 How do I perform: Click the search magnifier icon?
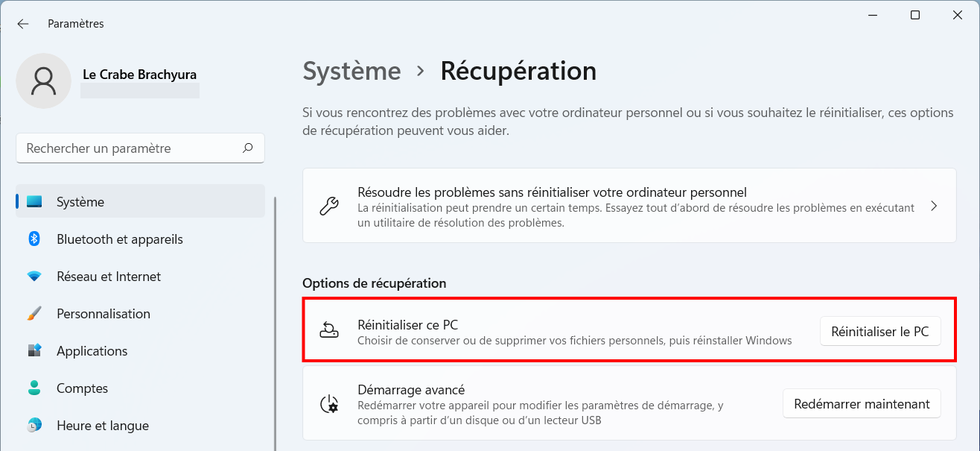[248, 148]
